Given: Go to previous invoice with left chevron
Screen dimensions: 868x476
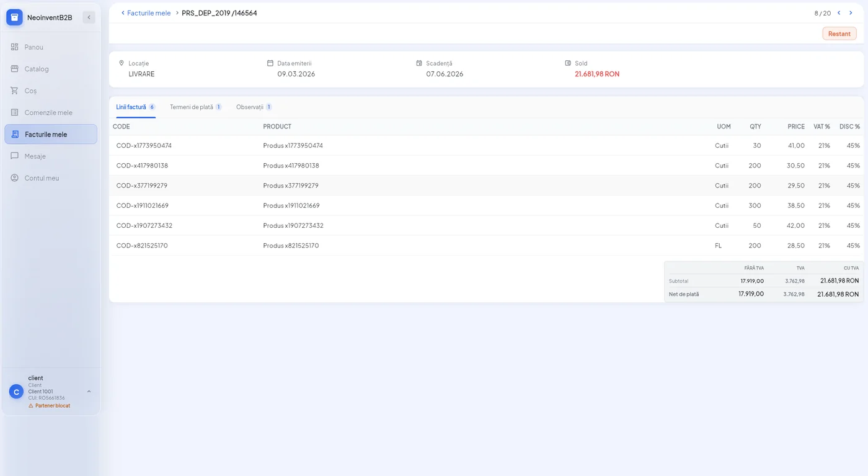Looking at the screenshot, I should tap(839, 13).
